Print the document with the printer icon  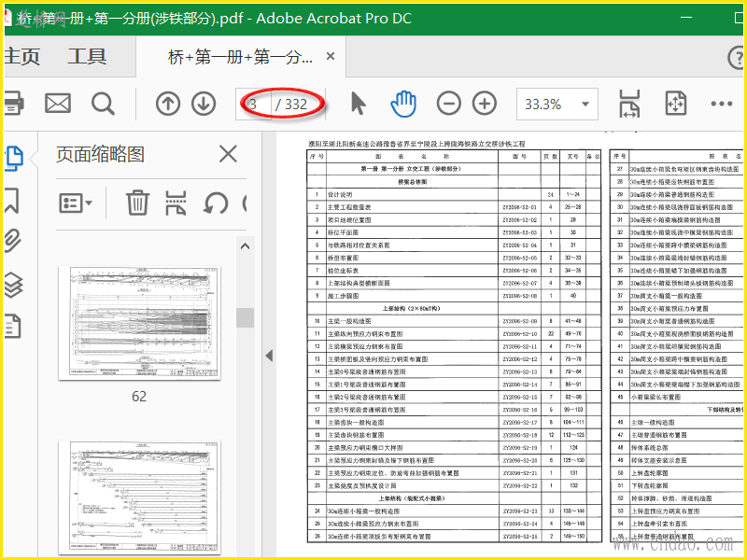(13, 104)
